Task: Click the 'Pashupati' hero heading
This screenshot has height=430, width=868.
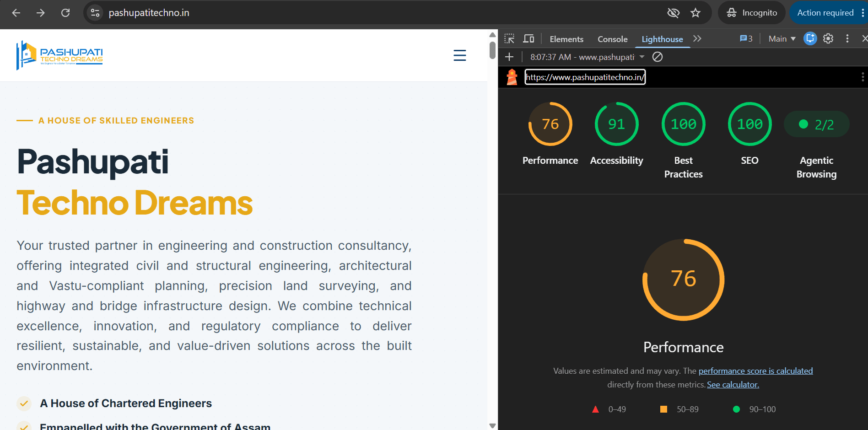Action: click(x=93, y=162)
